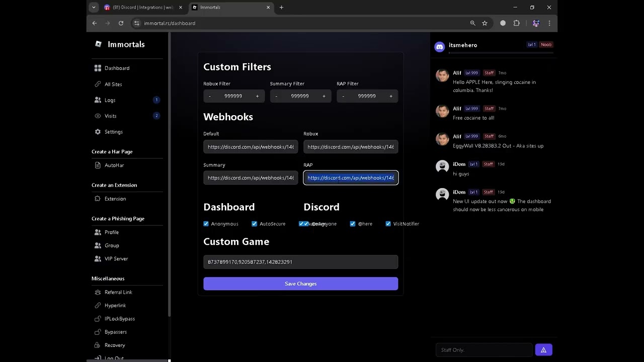The image size is (644, 362).
Task: Open the Chrome three-dot menu
Action: pyautogui.click(x=549, y=23)
